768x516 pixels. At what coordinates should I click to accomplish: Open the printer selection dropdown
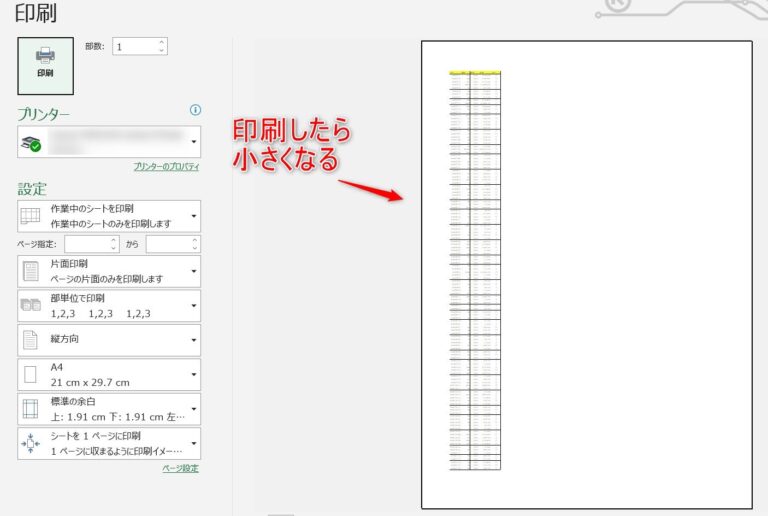pyautogui.click(x=193, y=142)
